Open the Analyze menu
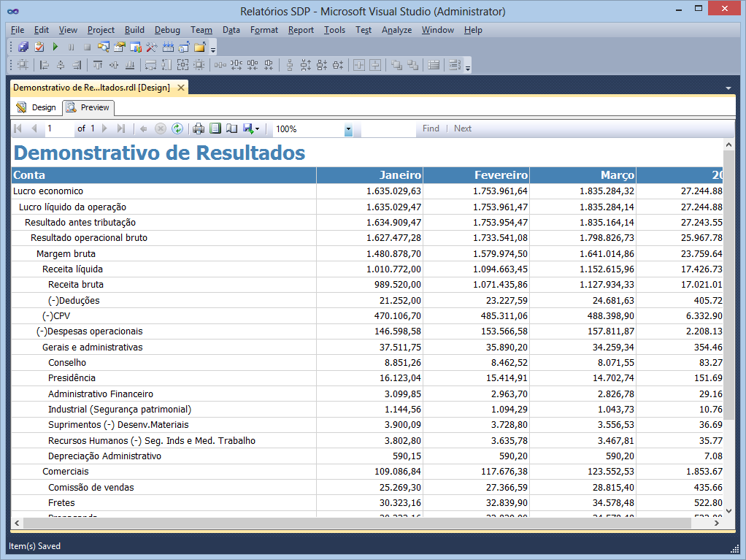The height and width of the screenshot is (560, 746). point(397,30)
